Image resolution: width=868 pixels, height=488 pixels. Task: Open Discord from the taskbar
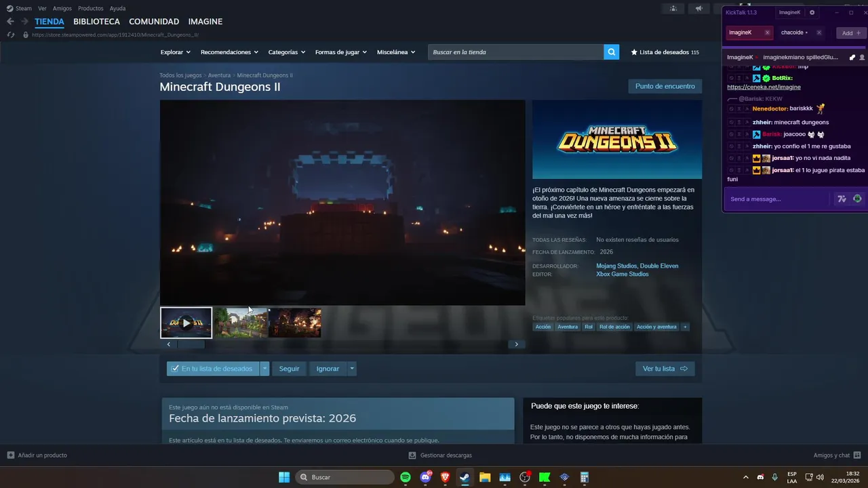coord(425,477)
